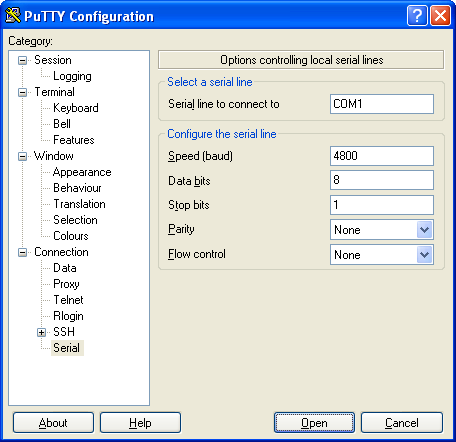Select Logging category
Image resolution: width=456 pixels, height=442 pixels.
(x=72, y=76)
